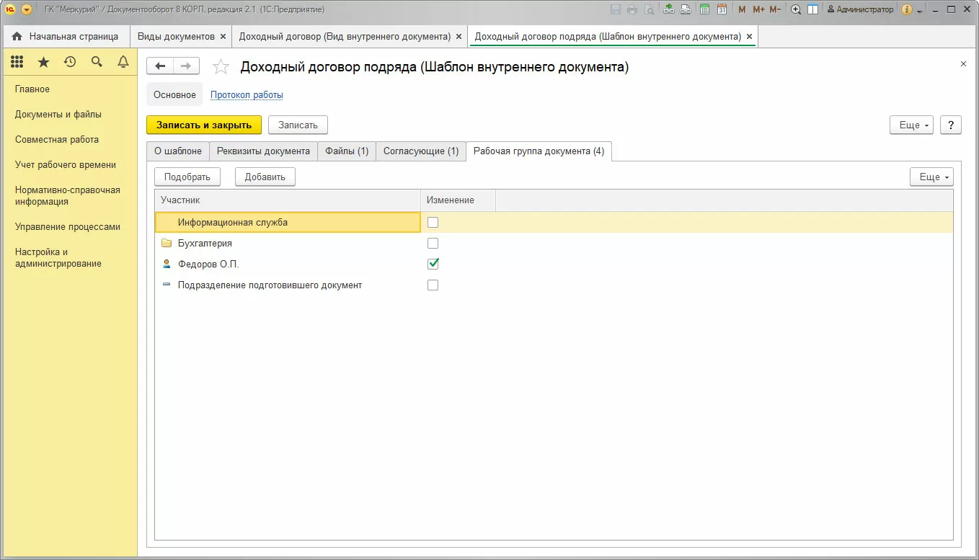Screen dimensions: 979x560
Task: Uncheck Изменение checkbox for Федоров О.П.
Action: tap(433, 264)
